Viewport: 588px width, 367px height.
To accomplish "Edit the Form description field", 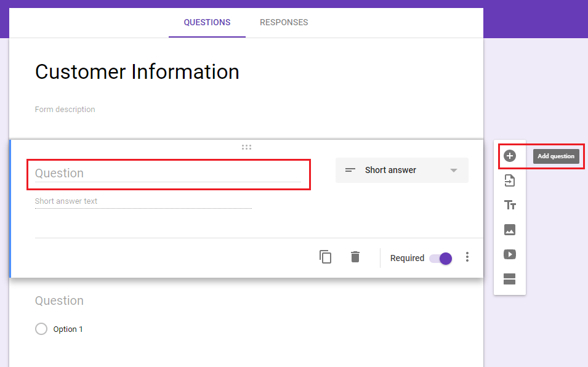I will pos(65,110).
